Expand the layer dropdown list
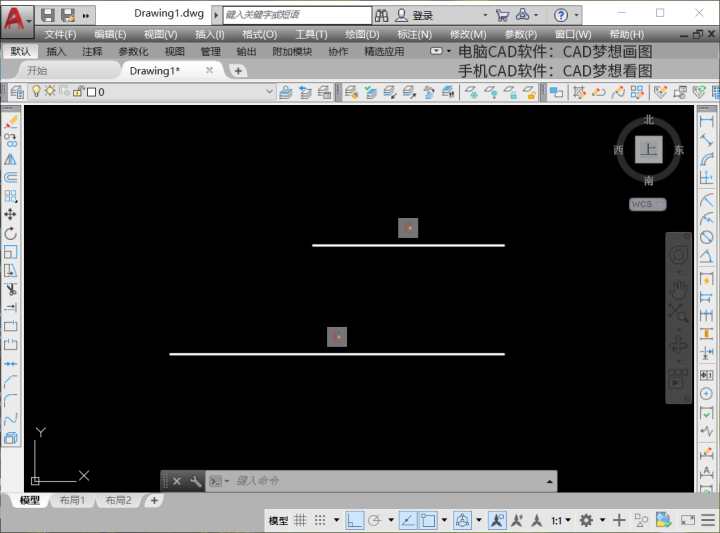The width and height of the screenshot is (720, 533). [270, 92]
